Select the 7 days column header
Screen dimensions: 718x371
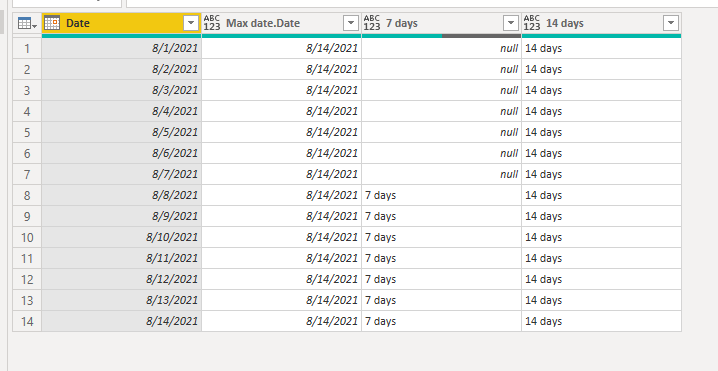tap(441, 23)
